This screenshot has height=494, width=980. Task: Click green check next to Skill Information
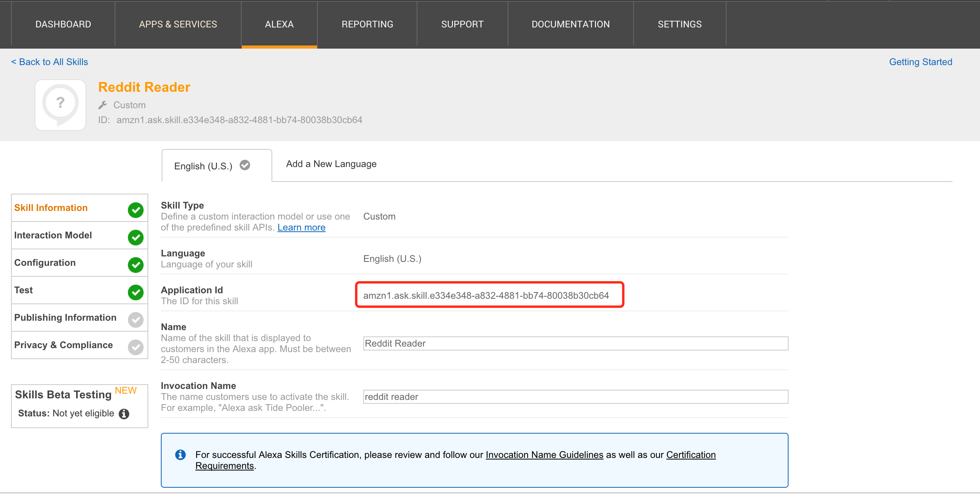click(136, 210)
